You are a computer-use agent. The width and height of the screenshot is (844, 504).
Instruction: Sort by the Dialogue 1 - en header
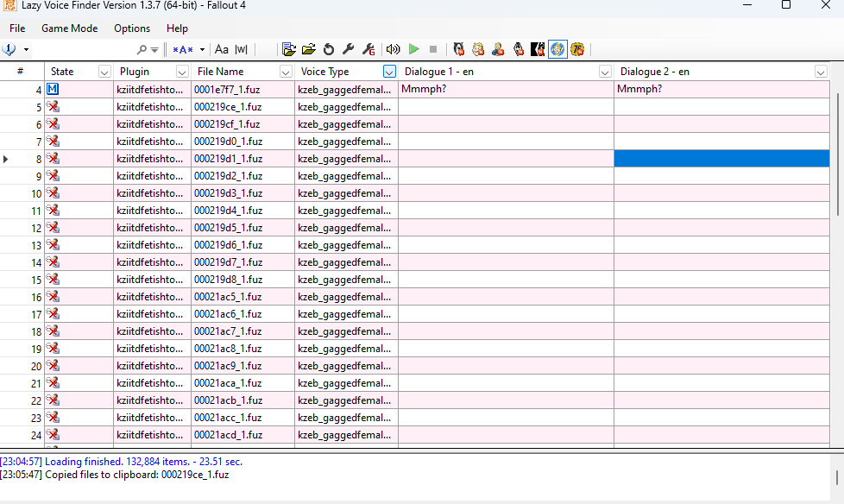(439, 72)
